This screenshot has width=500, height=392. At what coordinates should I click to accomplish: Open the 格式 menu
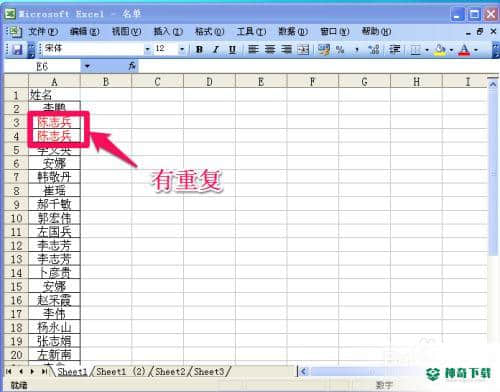point(209,32)
